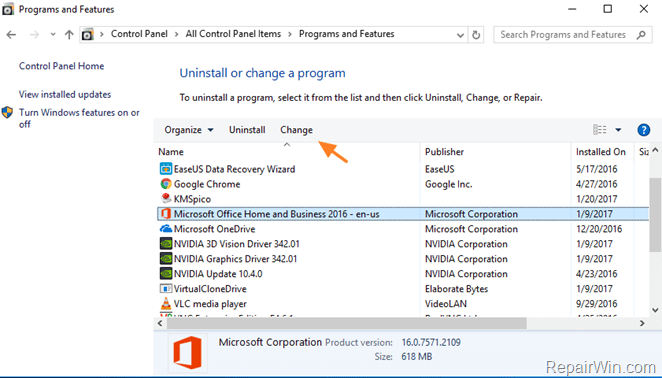
Task: Select the All Control Panel Items breadcrumb
Action: (233, 34)
